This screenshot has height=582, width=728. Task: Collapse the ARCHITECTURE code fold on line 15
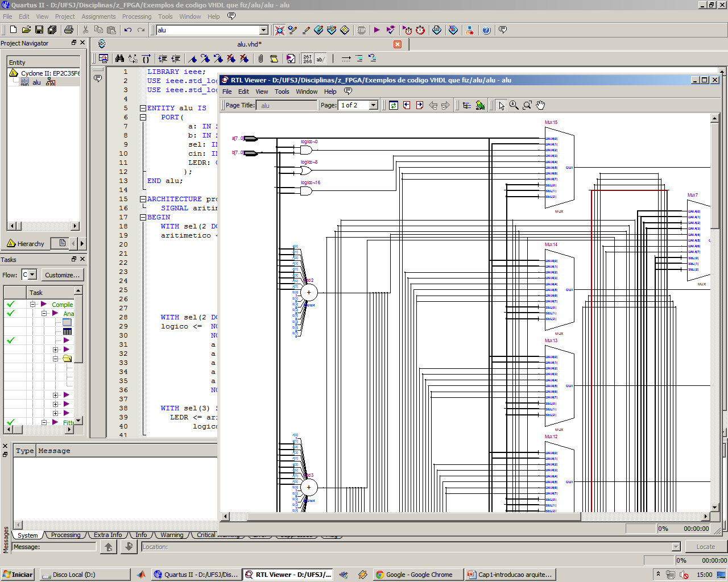[143, 199]
